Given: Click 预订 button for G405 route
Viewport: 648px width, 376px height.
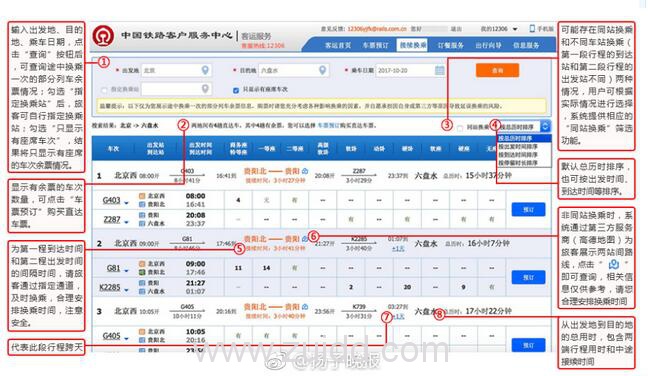Looking at the screenshot, I should 528,345.
